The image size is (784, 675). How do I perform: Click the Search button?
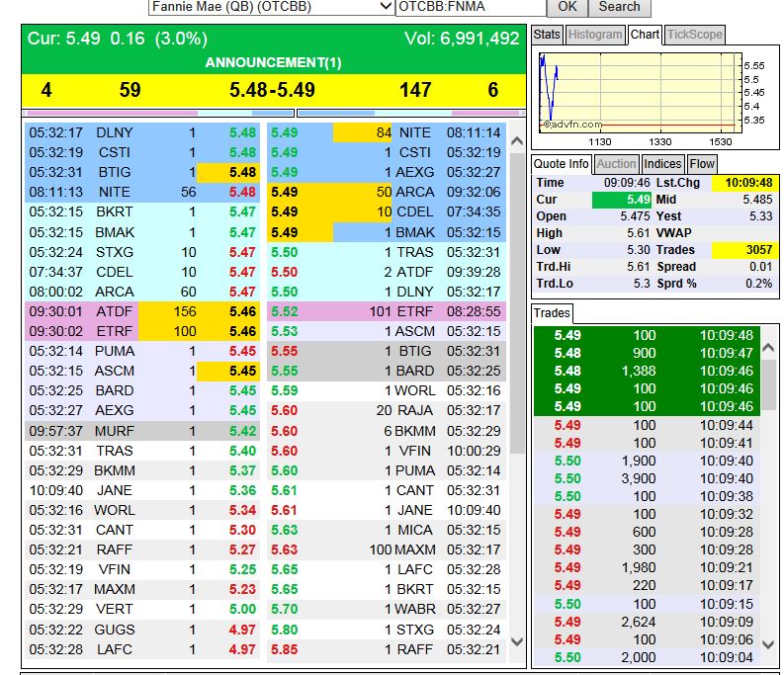coord(619,7)
